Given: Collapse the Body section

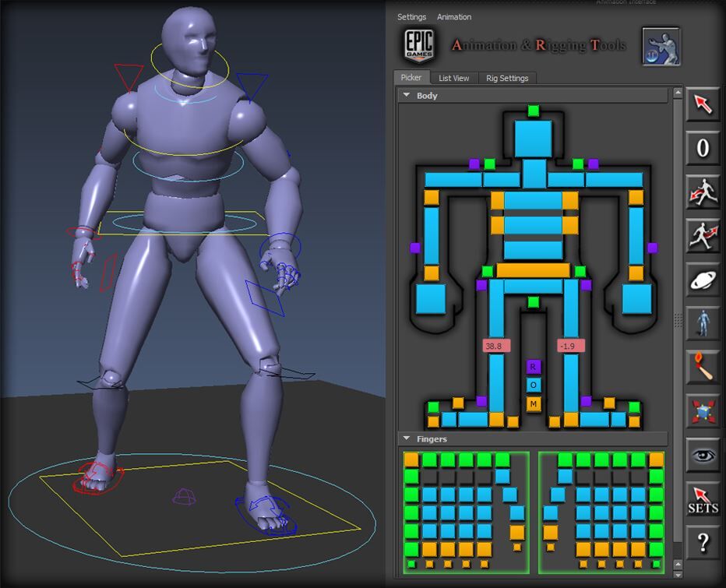Looking at the screenshot, I should pyautogui.click(x=407, y=95).
